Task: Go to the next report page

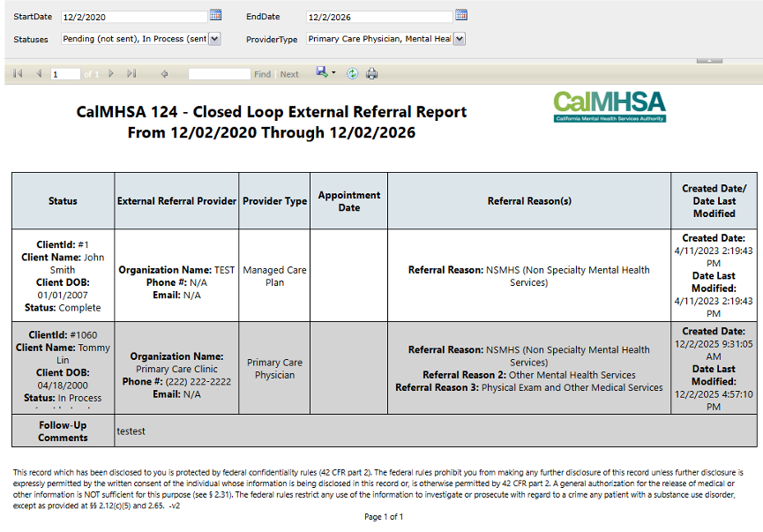Action: (112, 74)
